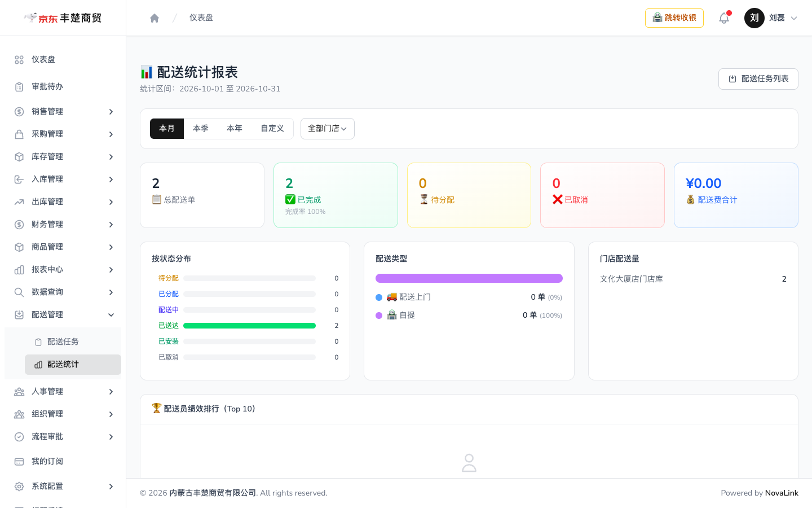Open 配送任务 in the sidebar
This screenshot has height=508, width=812.
[x=73, y=342]
